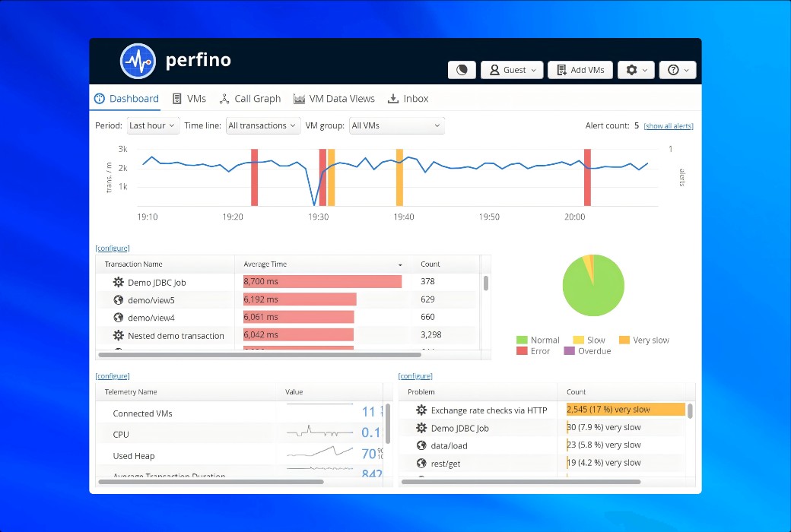Screen dimensions: 791x532
Task: Go to the Inbox tab
Action: click(408, 98)
